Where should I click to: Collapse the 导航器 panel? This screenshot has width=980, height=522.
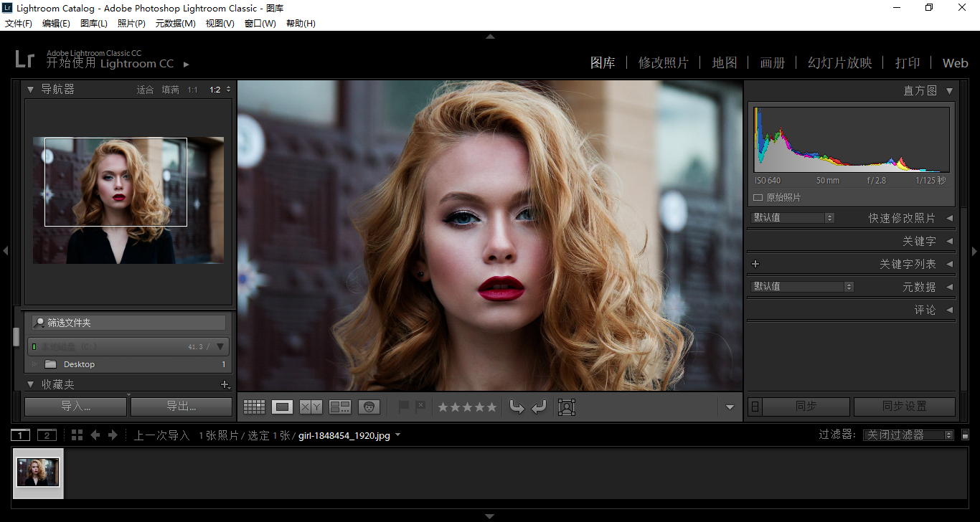31,90
